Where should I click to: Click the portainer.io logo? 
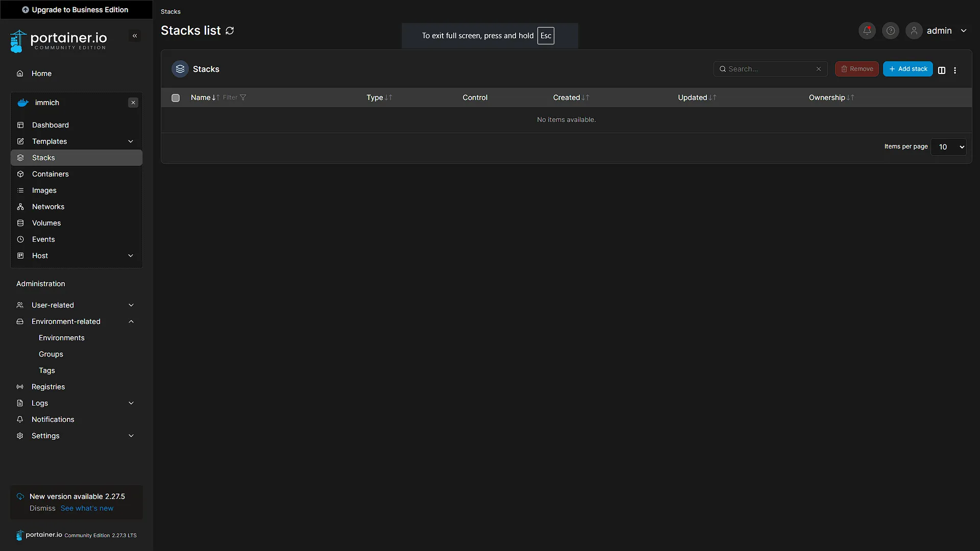[59, 41]
